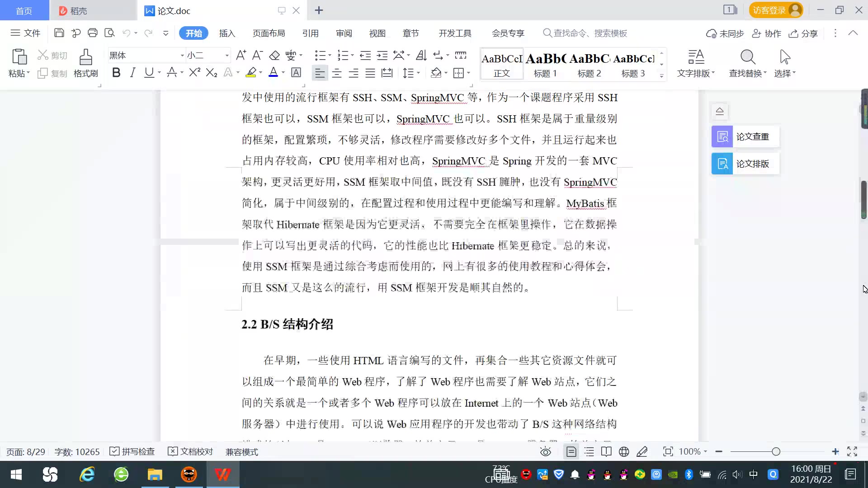
Task: Open 论文排版 side panel tool
Action: click(x=745, y=164)
